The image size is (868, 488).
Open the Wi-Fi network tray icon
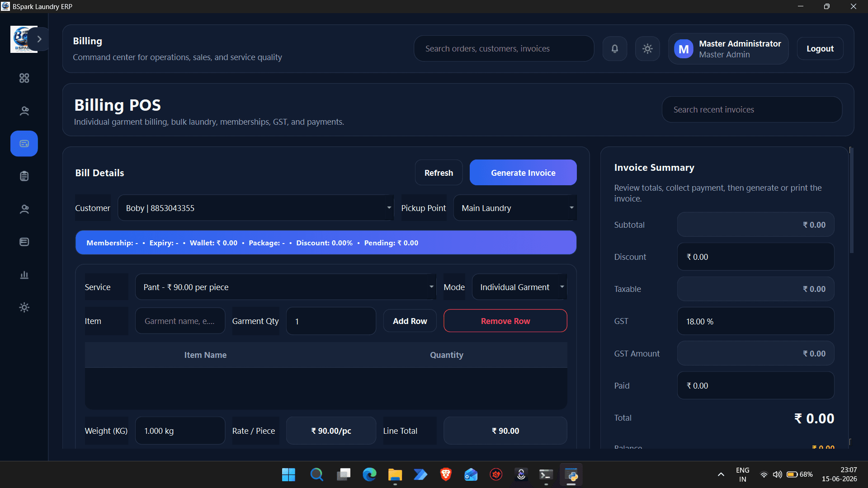click(x=764, y=474)
